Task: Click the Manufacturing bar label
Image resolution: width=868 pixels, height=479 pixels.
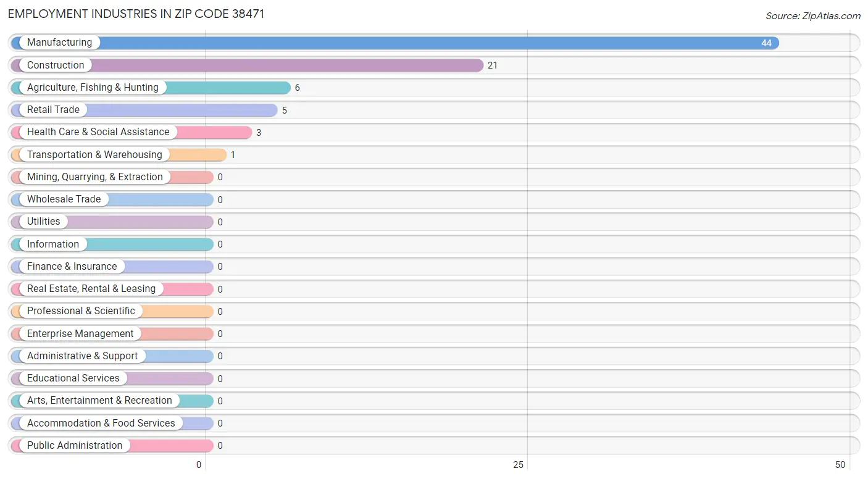Action: coord(59,43)
